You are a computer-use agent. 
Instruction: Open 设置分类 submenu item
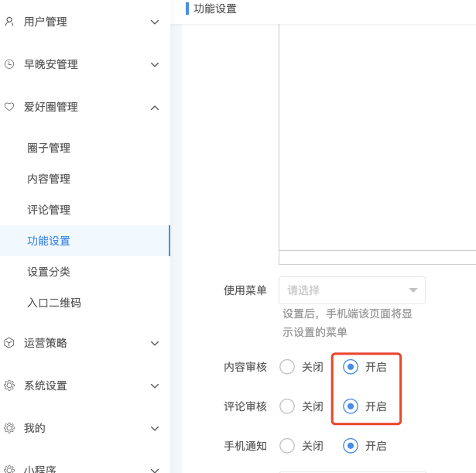tap(49, 272)
